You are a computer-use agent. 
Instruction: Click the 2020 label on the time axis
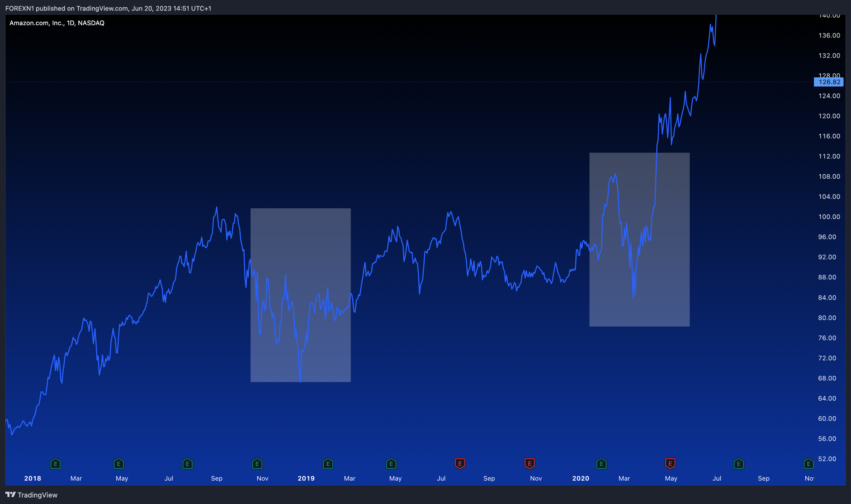coord(581,479)
